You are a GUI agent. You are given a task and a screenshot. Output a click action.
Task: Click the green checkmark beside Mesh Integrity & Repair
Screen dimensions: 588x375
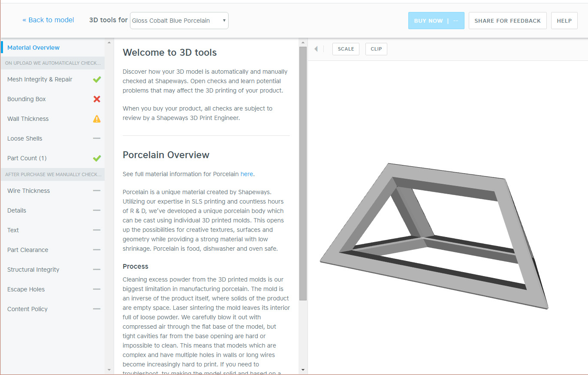pyautogui.click(x=97, y=79)
